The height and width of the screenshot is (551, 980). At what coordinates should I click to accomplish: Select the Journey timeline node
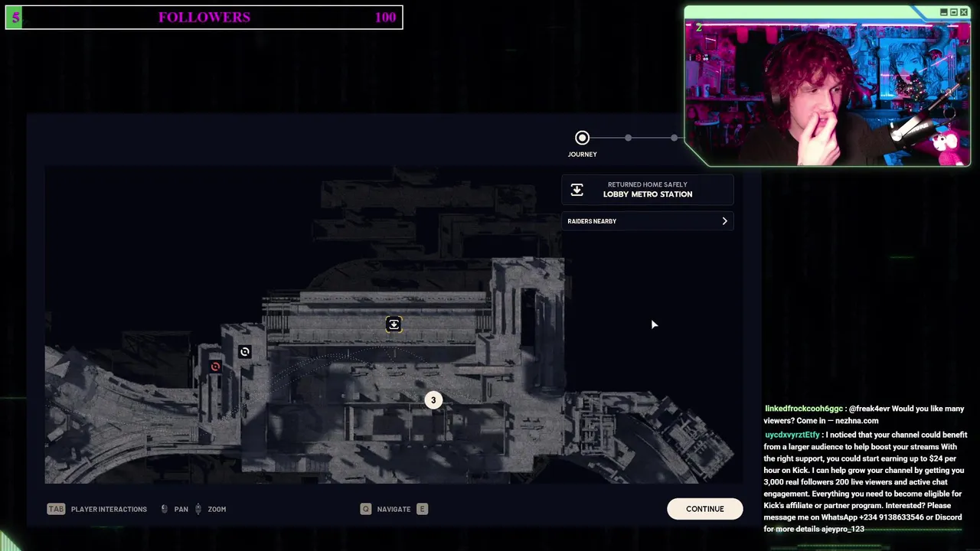tap(582, 138)
